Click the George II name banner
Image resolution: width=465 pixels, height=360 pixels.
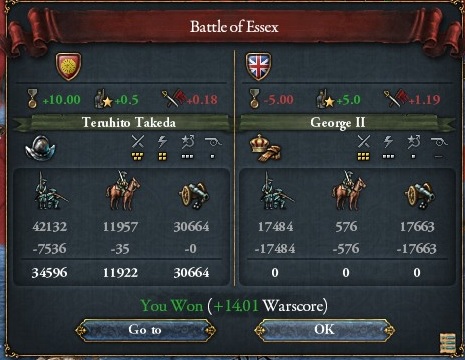338,123
